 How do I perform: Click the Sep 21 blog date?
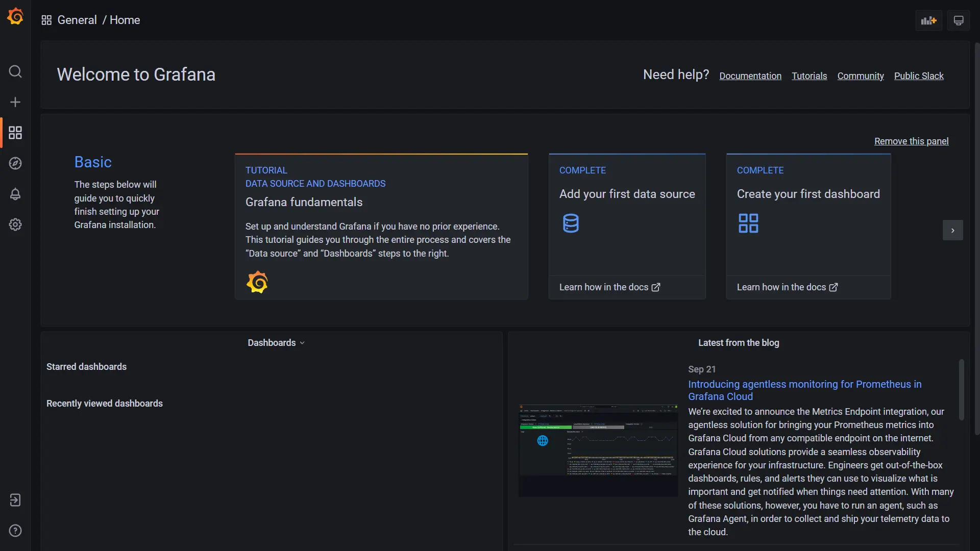[702, 369]
